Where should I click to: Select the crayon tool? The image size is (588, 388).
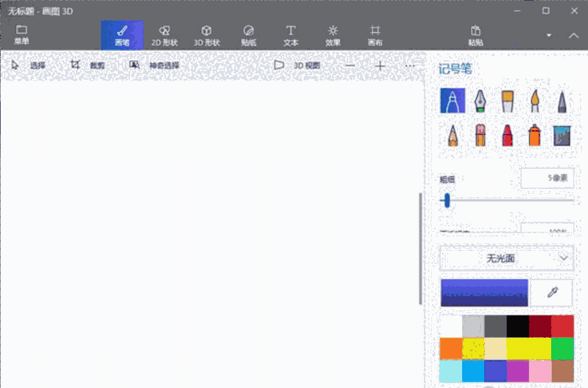[x=507, y=135]
